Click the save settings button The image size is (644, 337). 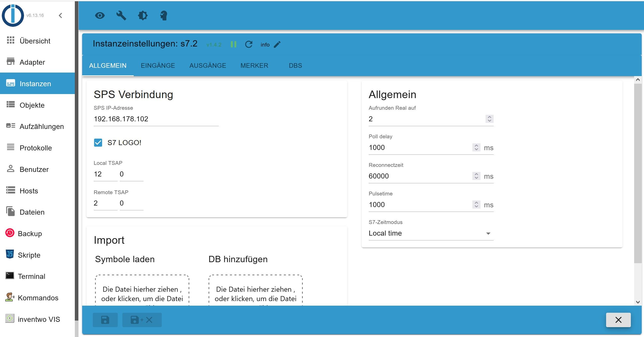click(105, 320)
